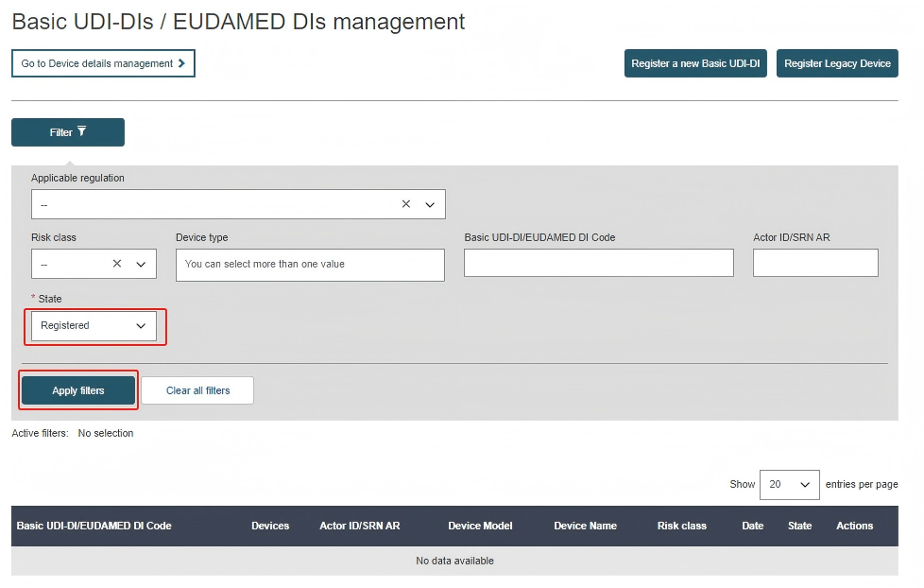Sort by Basic UDI-DI/EUDAMED DI Code column header
Image resolution: width=924 pixels, height=588 pixels.
coord(94,526)
